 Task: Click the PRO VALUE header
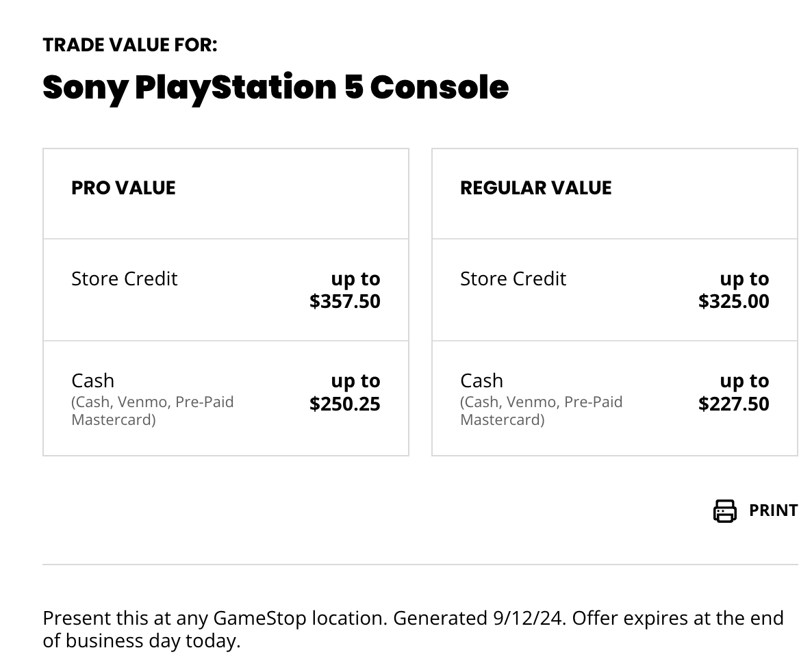click(123, 188)
